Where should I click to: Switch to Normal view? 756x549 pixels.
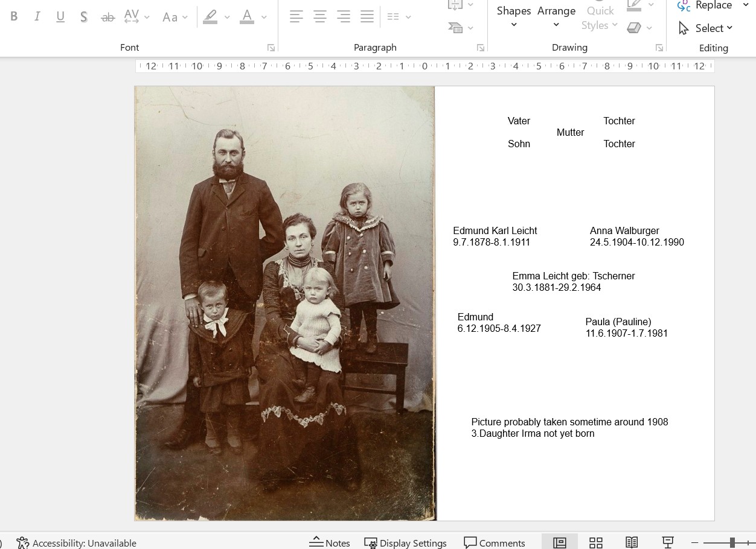click(x=560, y=542)
